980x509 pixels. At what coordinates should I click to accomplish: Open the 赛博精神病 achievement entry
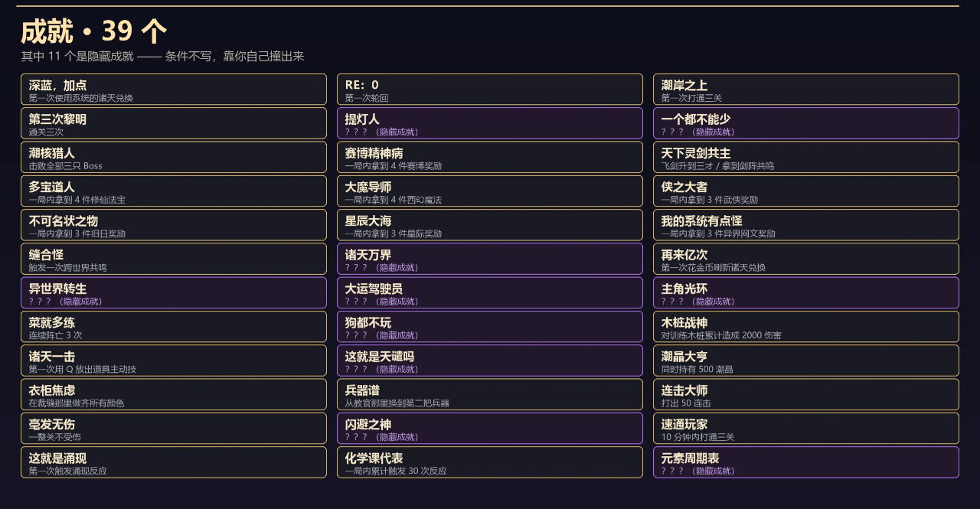tap(490, 157)
